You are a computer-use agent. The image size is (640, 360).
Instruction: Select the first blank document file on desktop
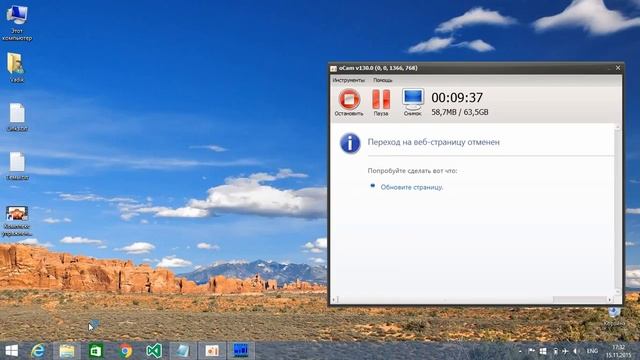(17, 117)
